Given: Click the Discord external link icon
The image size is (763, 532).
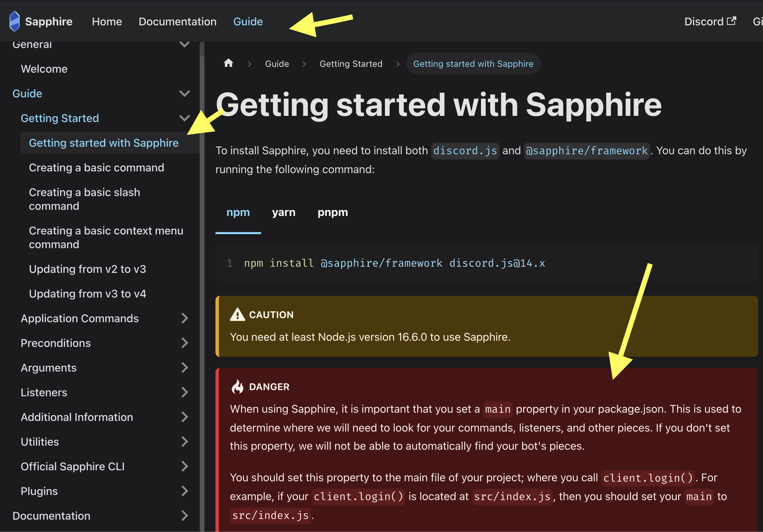Looking at the screenshot, I should point(731,21).
